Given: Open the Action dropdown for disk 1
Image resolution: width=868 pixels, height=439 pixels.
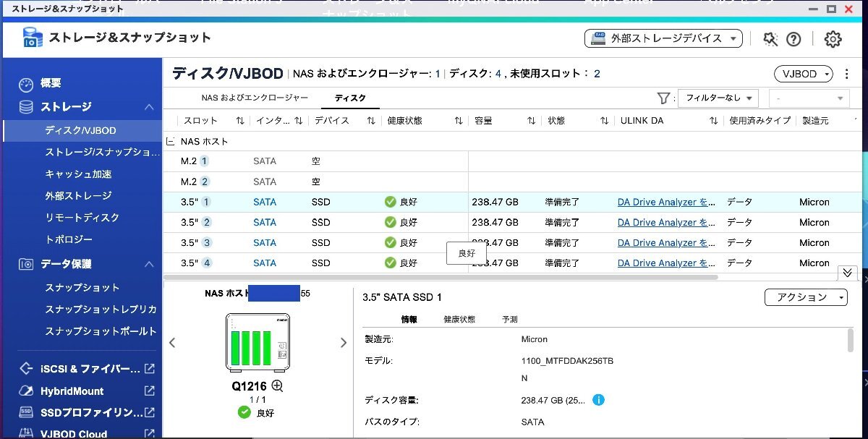Looking at the screenshot, I should coord(806,297).
